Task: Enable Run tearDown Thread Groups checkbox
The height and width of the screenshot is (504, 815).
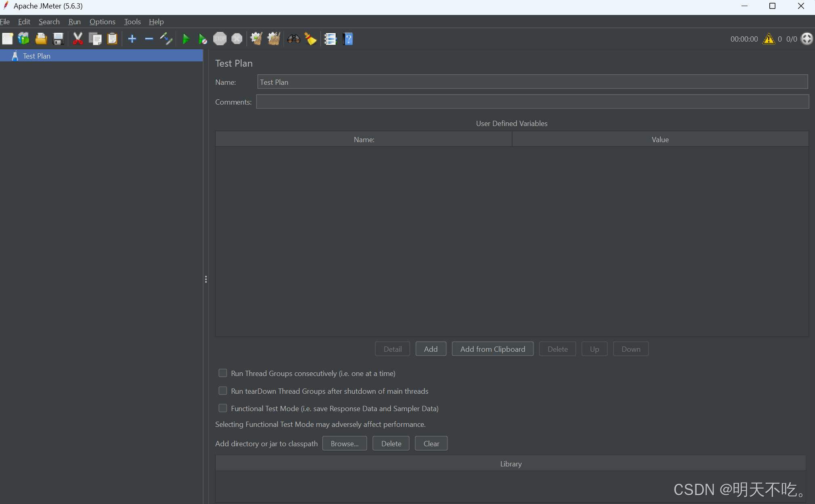Action: click(x=223, y=391)
